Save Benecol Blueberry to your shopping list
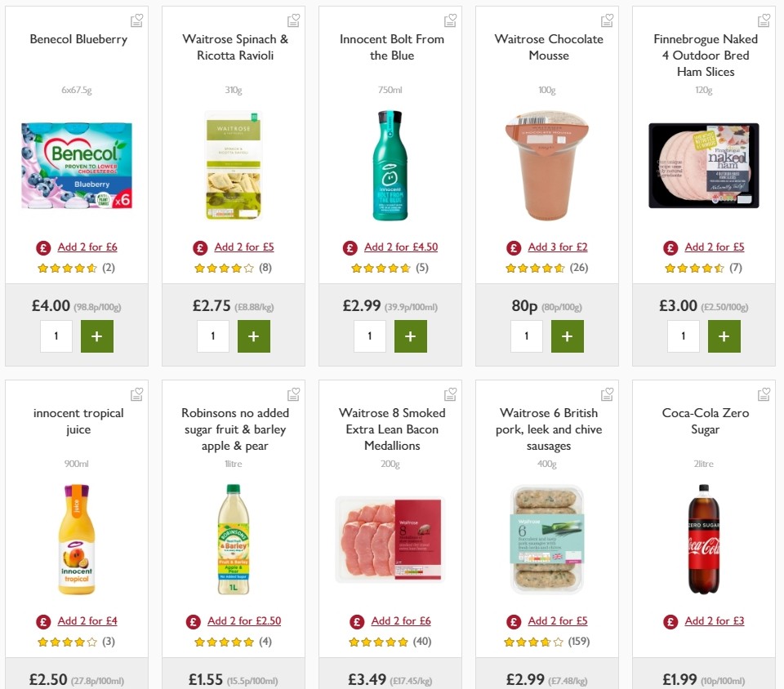 [x=136, y=20]
